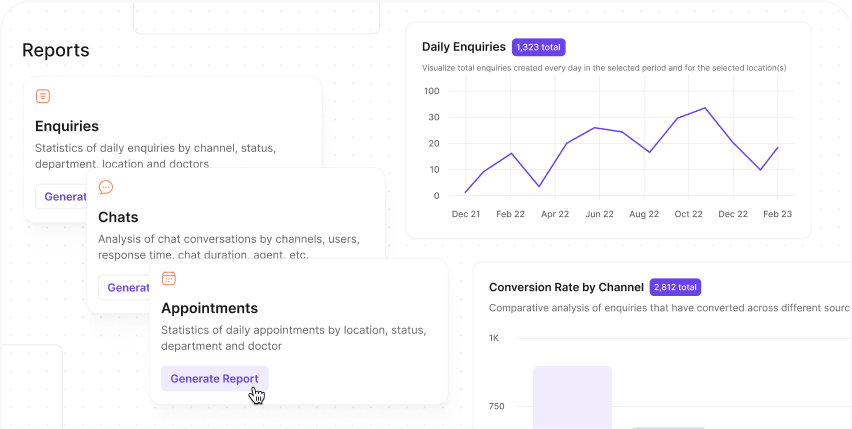Click the Enquiries card list icon

coord(43,96)
